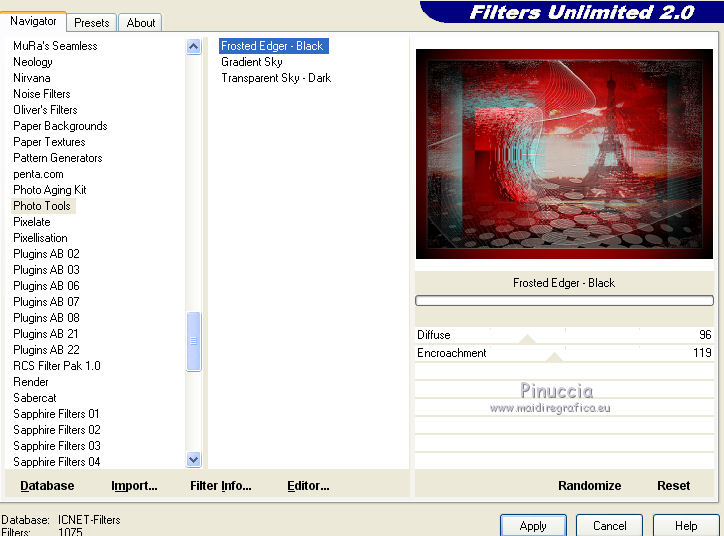The image size is (724, 536).
Task: Cancel the filter dialog
Action: [609, 526]
